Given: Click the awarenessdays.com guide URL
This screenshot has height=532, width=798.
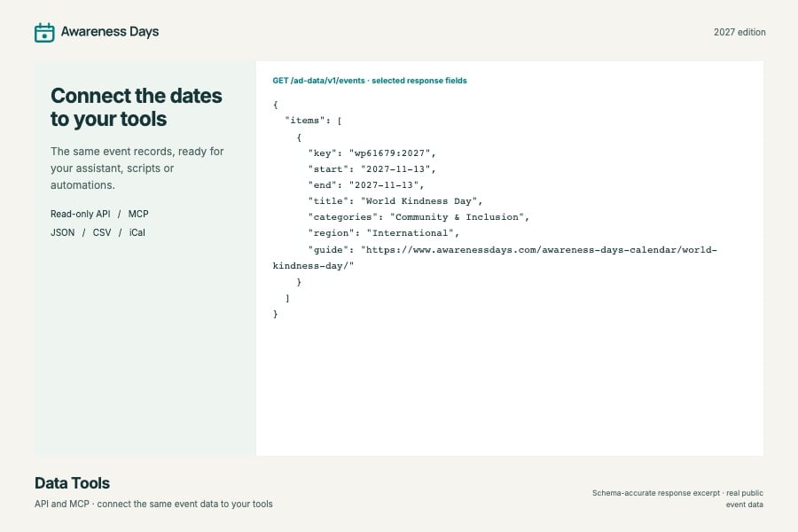Looking at the screenshot, I should pos(495,258).
